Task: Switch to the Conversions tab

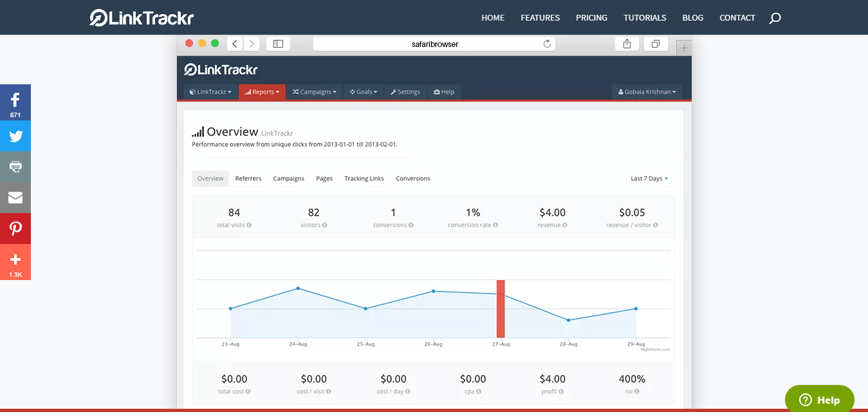Action: pyautogui.click(x=413, y=178)
